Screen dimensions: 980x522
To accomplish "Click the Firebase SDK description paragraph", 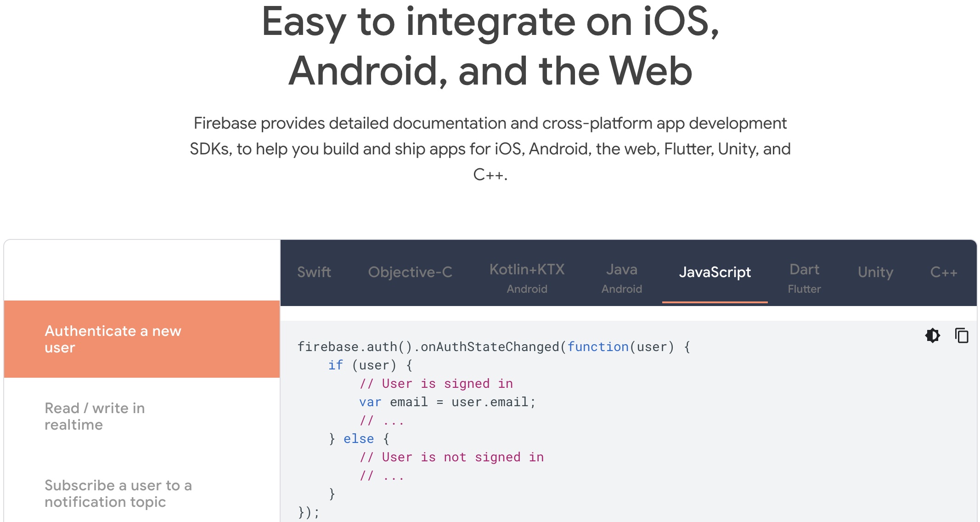I will click(x=490, y=149).
